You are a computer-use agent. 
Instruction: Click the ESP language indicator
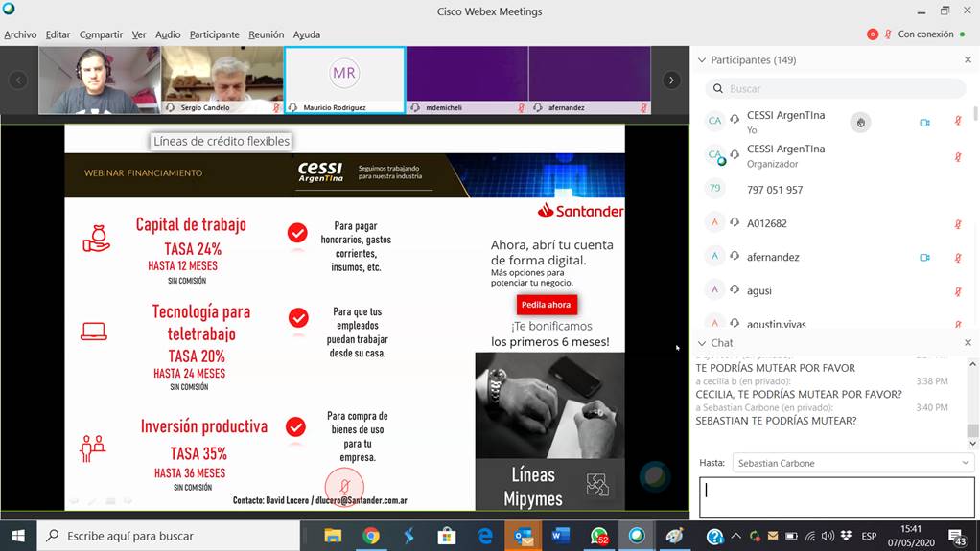tap(869, 536)
